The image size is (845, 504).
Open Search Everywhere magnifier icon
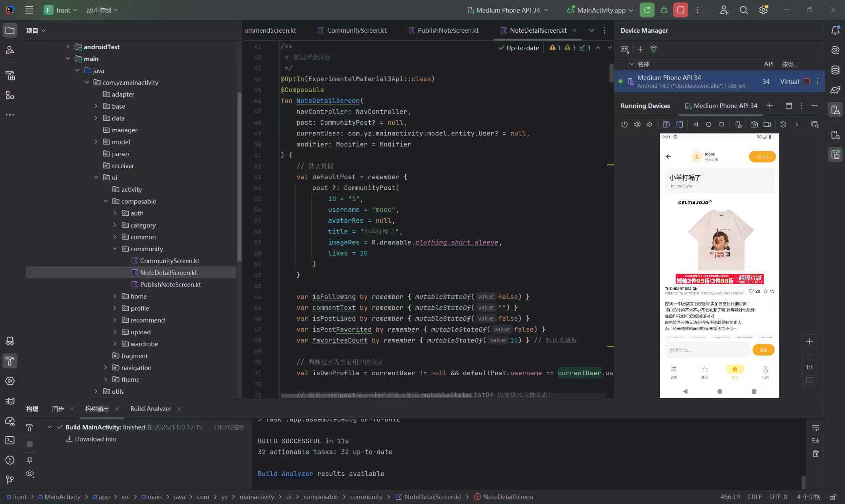click(743, 10)
